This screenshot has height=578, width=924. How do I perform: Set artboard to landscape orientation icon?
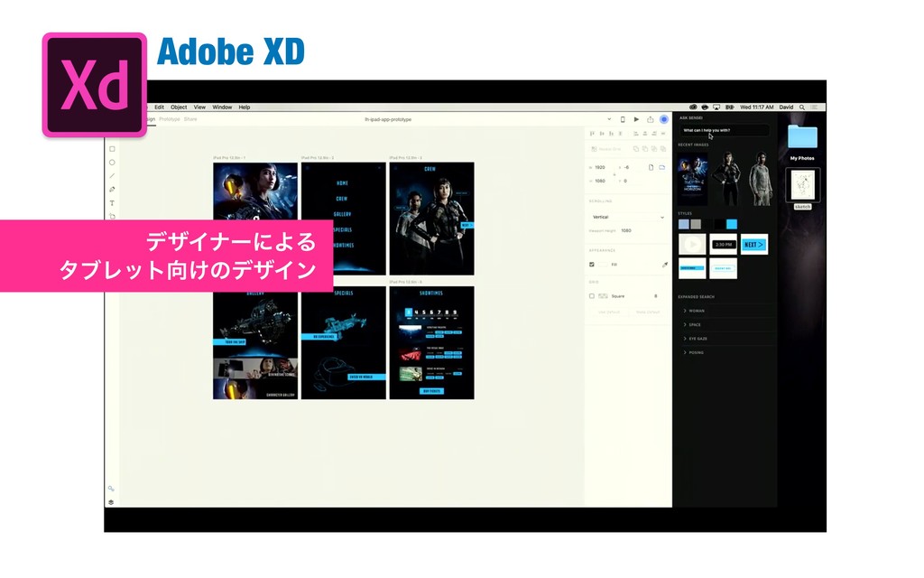661,167
